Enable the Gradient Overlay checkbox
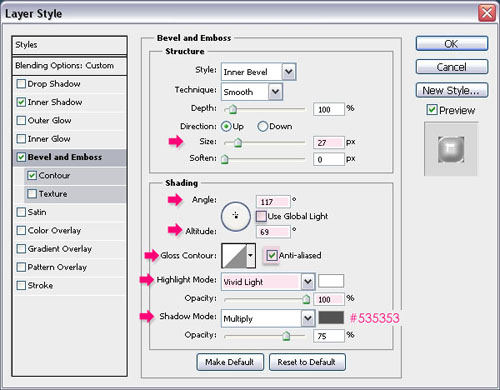This screenshot has height=390, width=500. 21,249
